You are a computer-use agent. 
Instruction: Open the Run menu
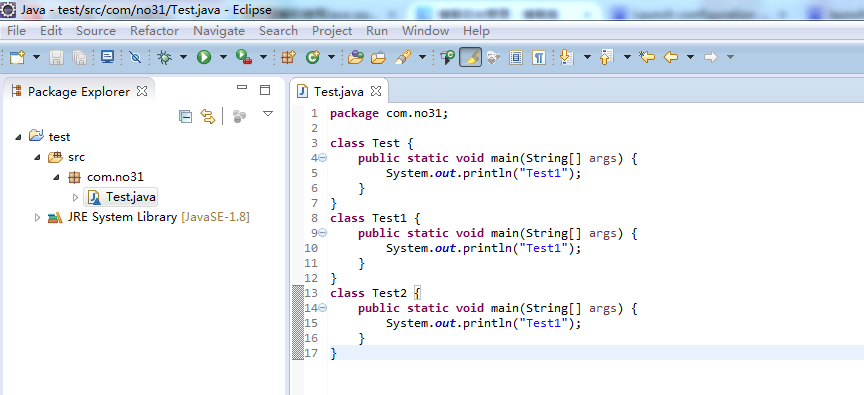point(377,31)
